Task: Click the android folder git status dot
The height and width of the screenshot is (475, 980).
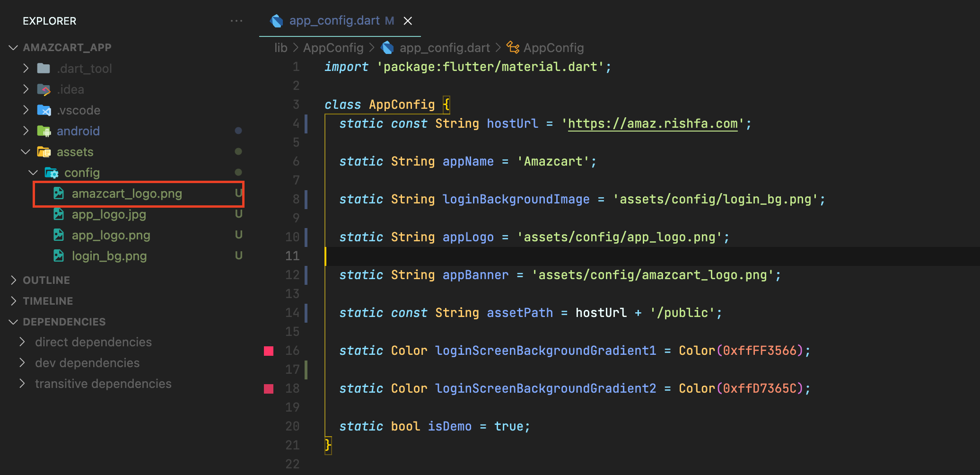Action: coord(238,131)
